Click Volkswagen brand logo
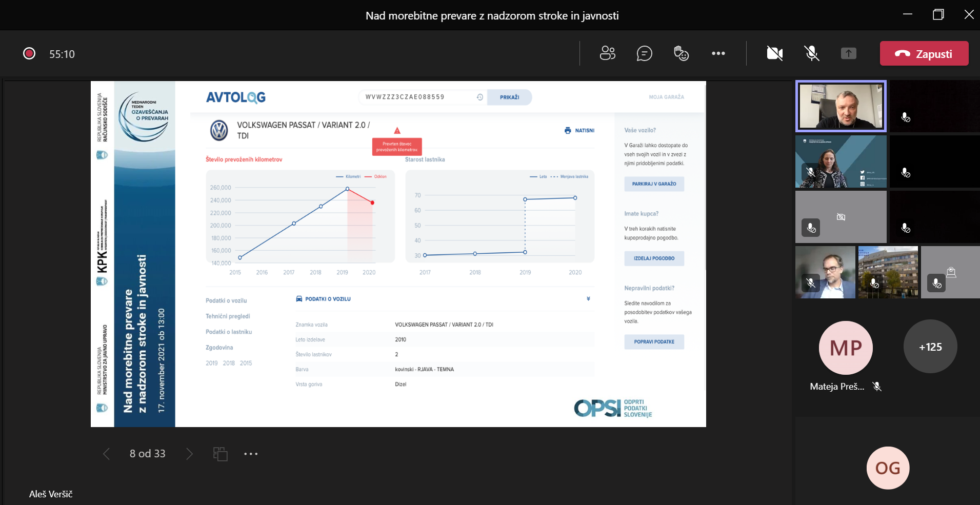 (219, 130)
